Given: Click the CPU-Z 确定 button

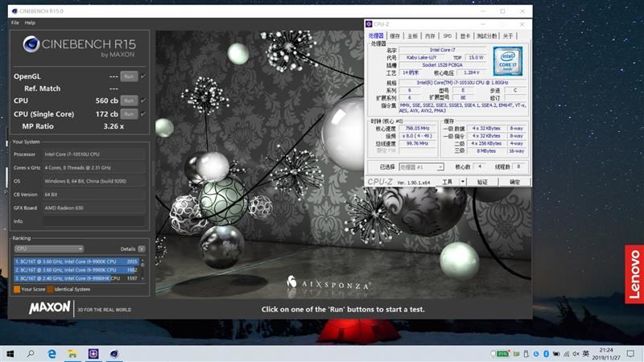Looking at the screenshot, I should pos(514,182).
